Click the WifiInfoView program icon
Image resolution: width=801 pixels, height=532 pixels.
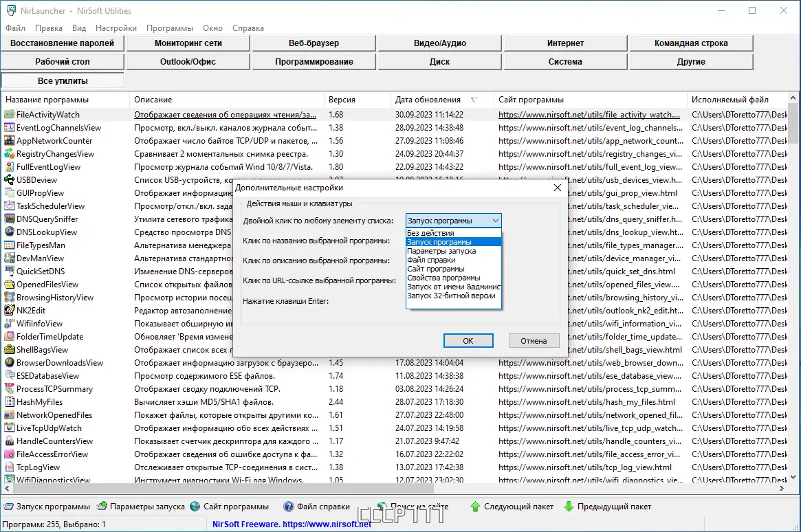9,324
